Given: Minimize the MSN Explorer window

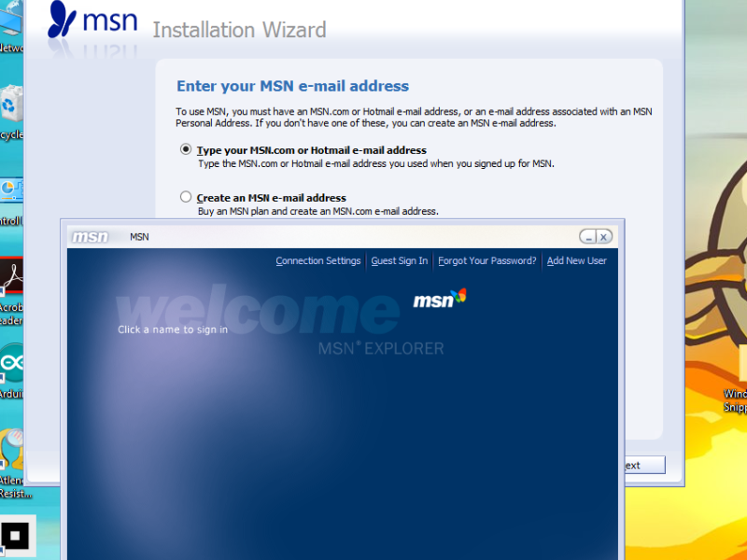Looking at the screenshot, I should pyautogui.click(x=589, y=237).
